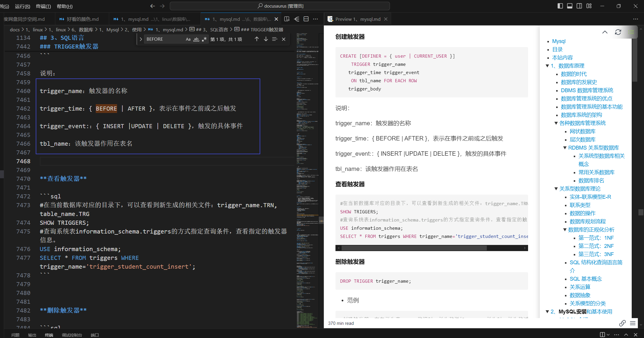The height and width of the screenshot is (338, 644).
Task: Click breadcrumb ## 3、SQL语言
Action: 212,30
